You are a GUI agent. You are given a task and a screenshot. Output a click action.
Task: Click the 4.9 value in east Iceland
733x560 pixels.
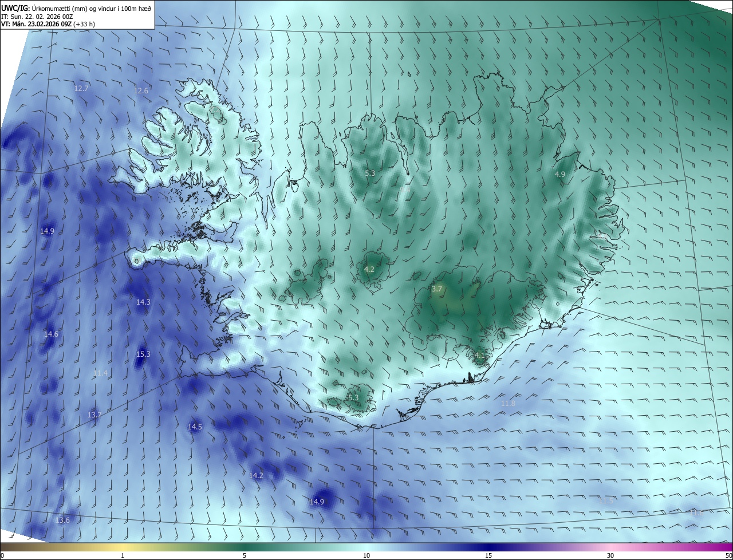click(560, 174)
